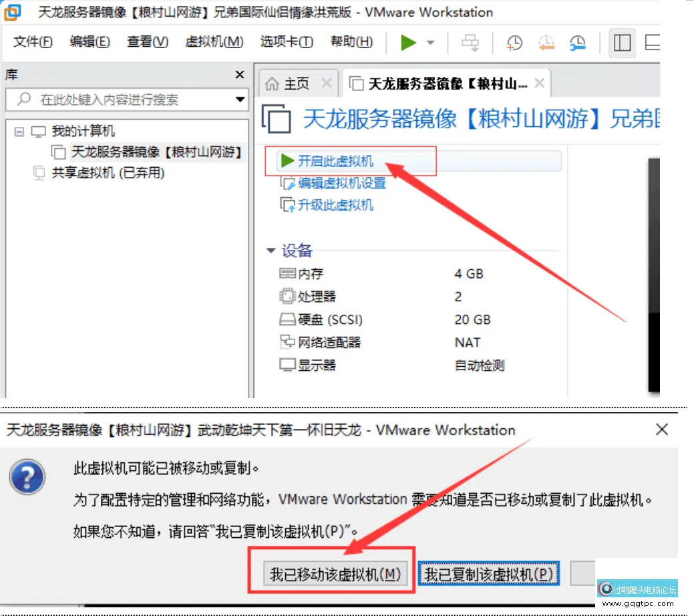Expand the library search filter dropdown arrow

[x=240, y=100]
